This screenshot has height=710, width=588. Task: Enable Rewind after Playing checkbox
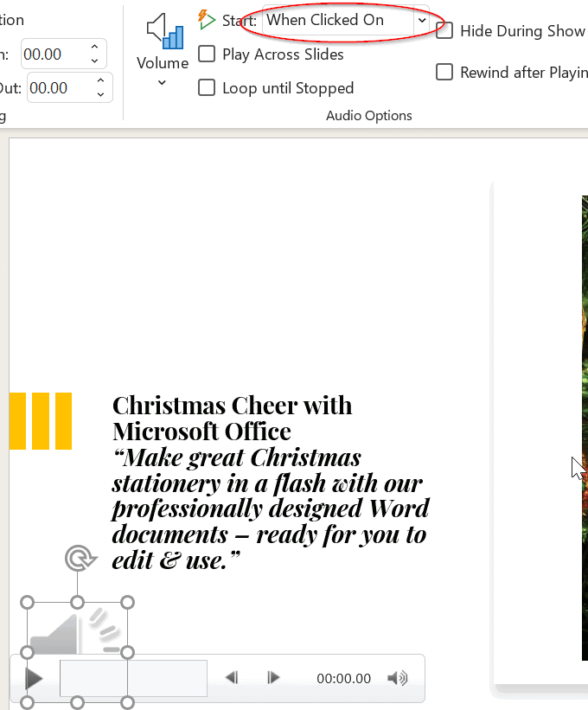point(444,73)
